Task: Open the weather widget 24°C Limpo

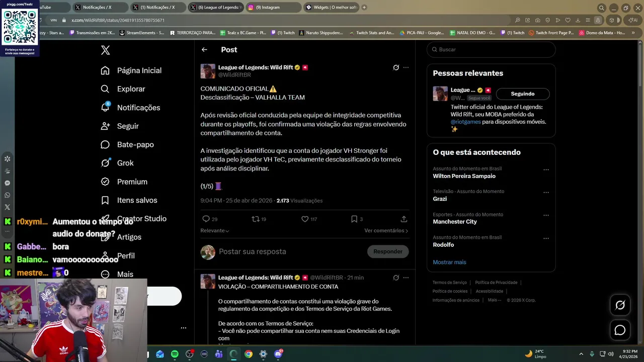Action: tap(536, 354)
